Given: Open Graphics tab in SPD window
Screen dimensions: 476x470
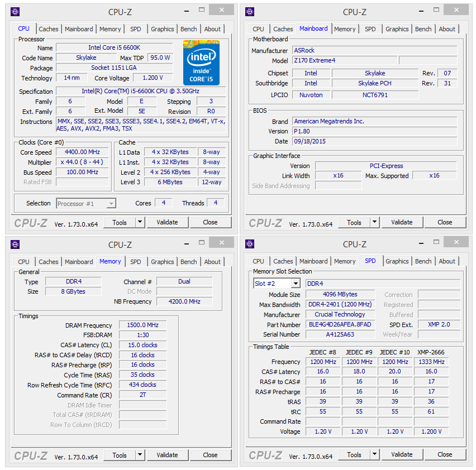Looking at the screenshot, I should [x=397, y=261].
